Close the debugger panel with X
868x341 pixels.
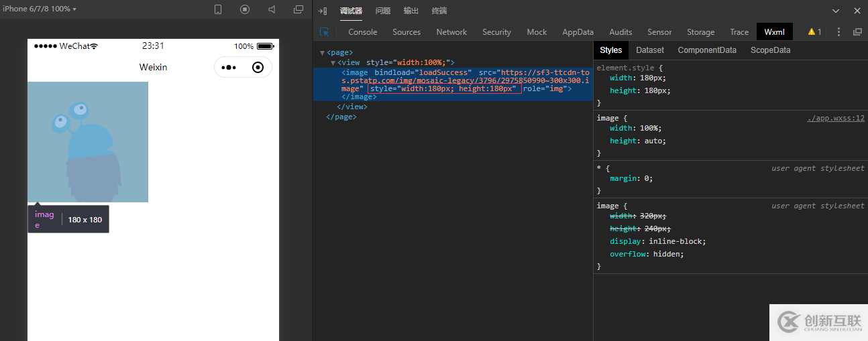(857, 11)
